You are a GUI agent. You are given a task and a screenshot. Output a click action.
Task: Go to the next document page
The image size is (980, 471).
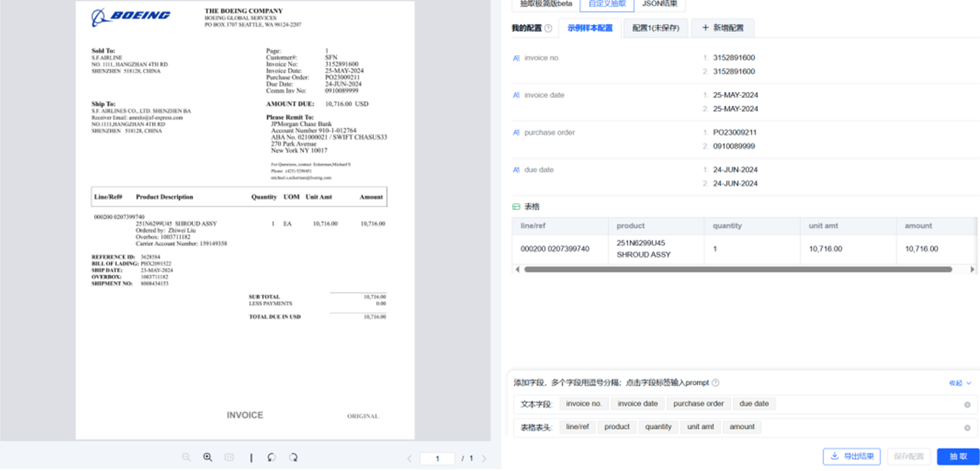(484, 458)
